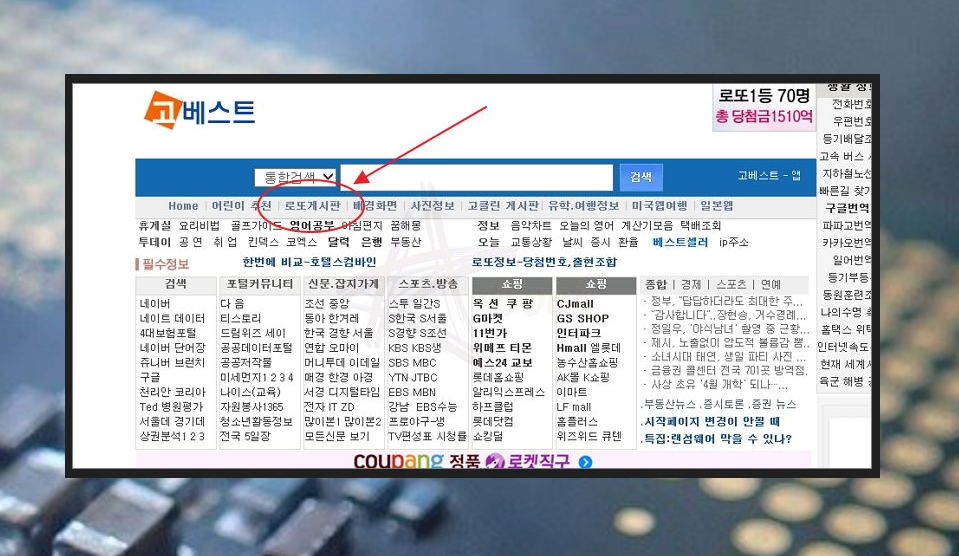Open the 스포츠.방송 column header
Screen dimensions: 959x556
point(428,284)
